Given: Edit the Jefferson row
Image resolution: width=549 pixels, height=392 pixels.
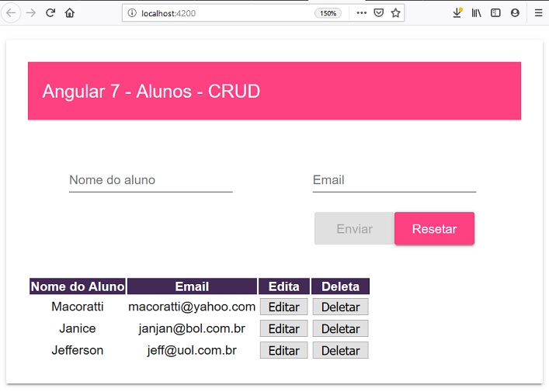Looking at the screenshot, I should tap(284, 350).
